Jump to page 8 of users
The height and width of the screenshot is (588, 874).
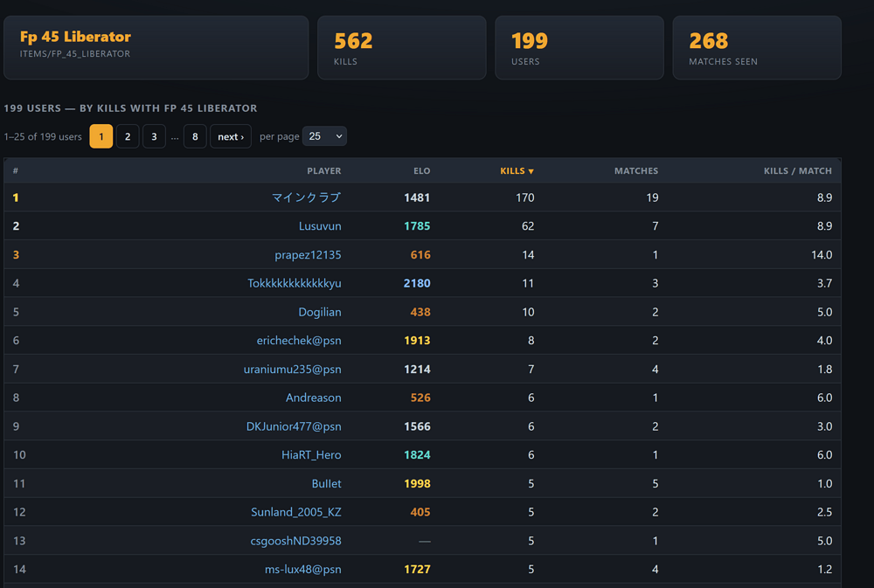coord(195,136)
